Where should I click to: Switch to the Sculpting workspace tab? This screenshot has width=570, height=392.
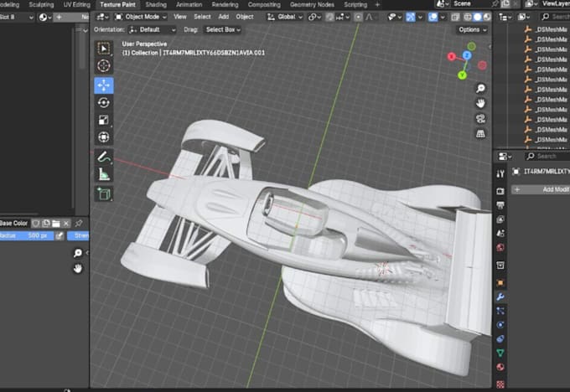pyautogui.click(x=41, y=5)
